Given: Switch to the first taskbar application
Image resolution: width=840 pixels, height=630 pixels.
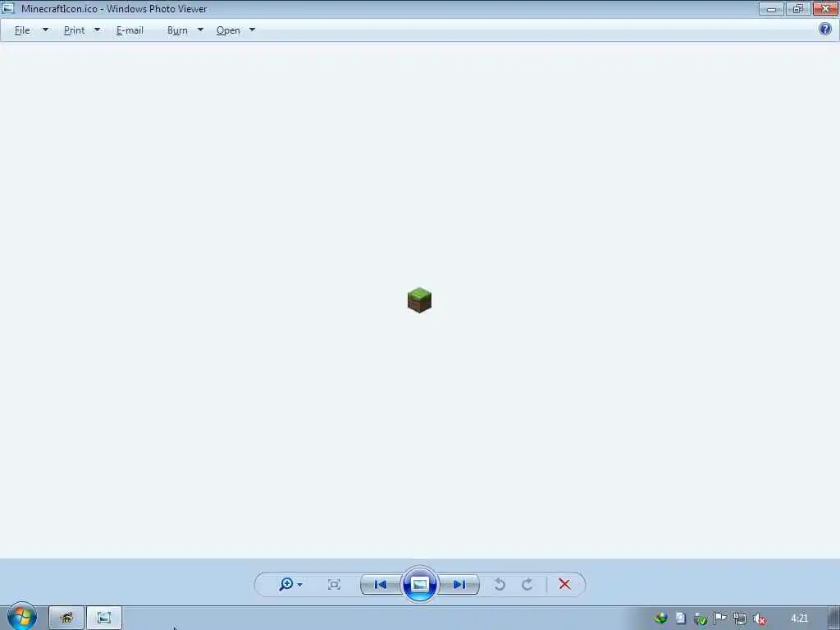Looking at the screenshot, I should pyautogui.click(x=66, y=618).
